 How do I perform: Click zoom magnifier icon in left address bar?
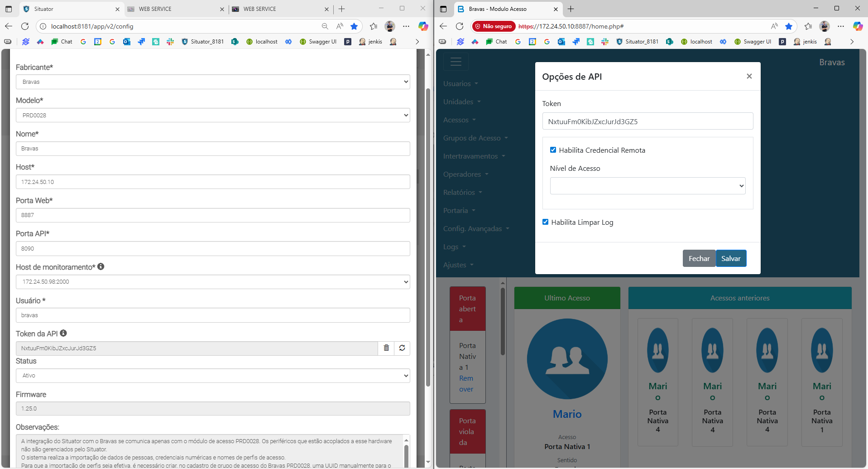325,26
